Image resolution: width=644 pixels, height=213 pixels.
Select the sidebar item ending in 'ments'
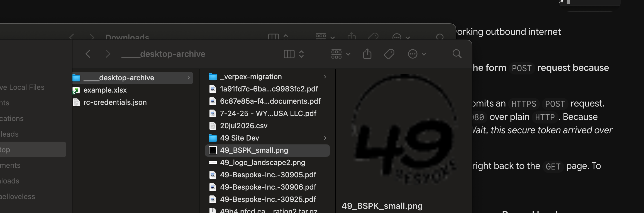[10, 165]
